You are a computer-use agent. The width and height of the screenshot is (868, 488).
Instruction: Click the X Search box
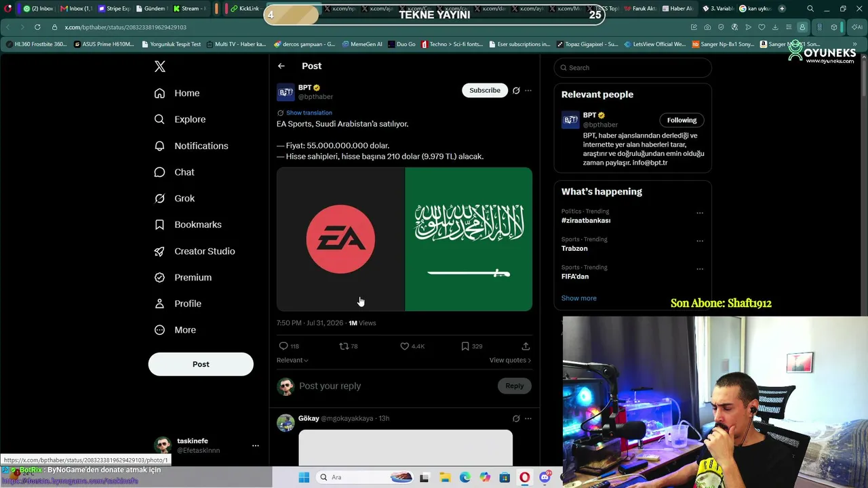click(x=633, y=68)
